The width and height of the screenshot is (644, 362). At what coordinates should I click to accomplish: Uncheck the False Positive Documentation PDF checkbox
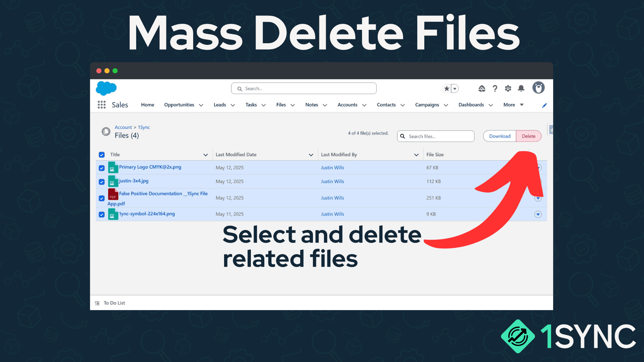click(102, 198)
